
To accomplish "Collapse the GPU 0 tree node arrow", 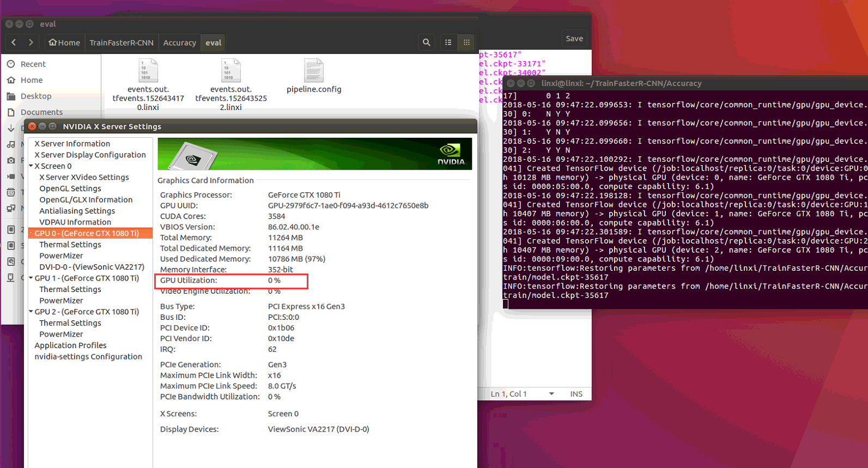I will coord(31,233).
